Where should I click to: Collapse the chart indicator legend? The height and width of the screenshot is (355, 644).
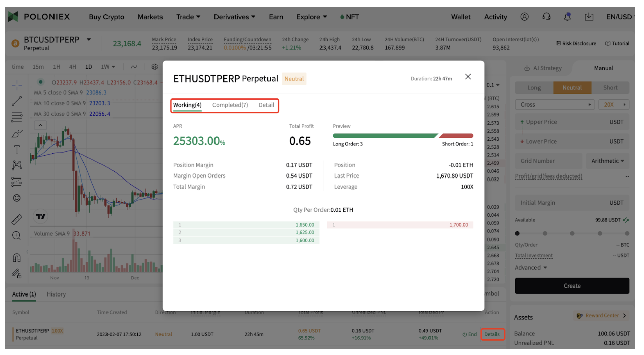tap(41, 125)
